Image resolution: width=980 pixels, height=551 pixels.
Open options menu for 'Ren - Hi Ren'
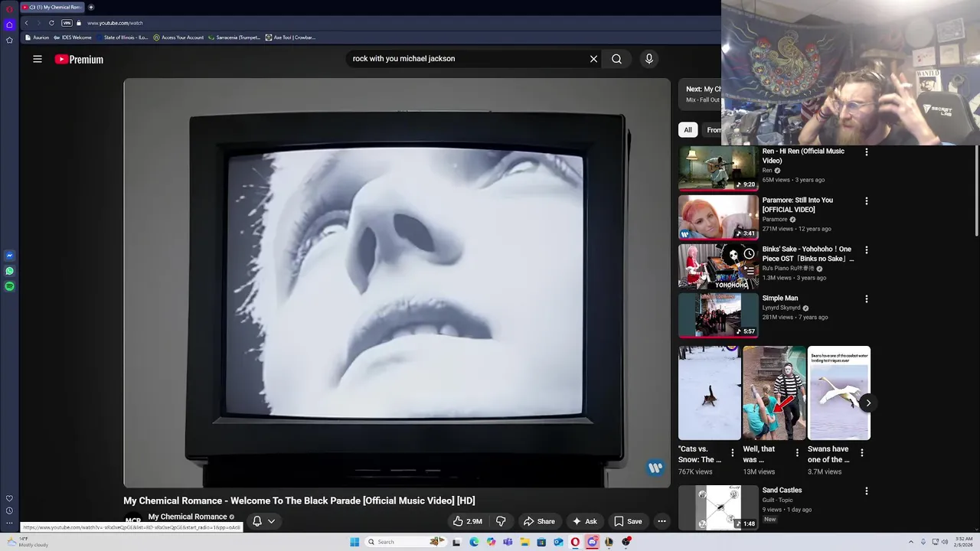867,152
